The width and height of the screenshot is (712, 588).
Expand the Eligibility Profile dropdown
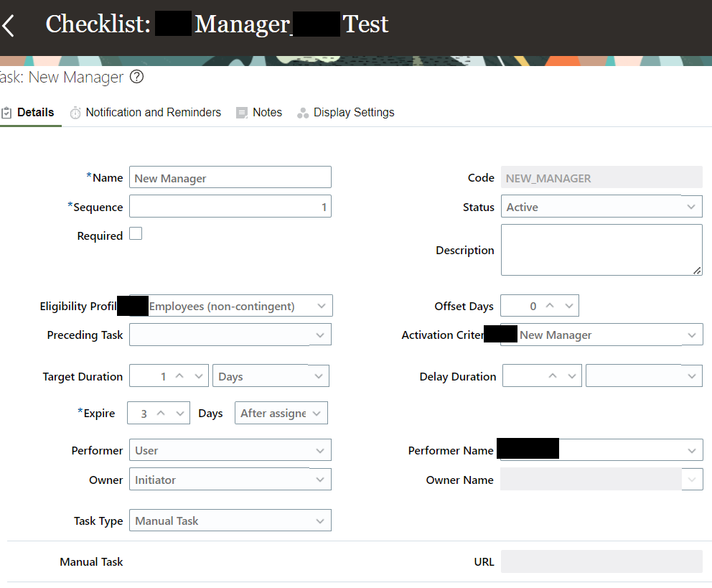coord(322,305)
